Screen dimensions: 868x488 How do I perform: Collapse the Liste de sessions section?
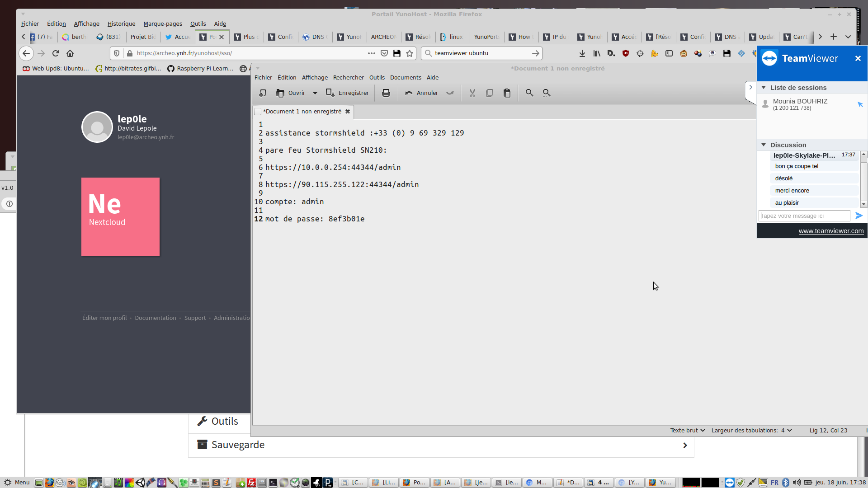pos(764,88)
